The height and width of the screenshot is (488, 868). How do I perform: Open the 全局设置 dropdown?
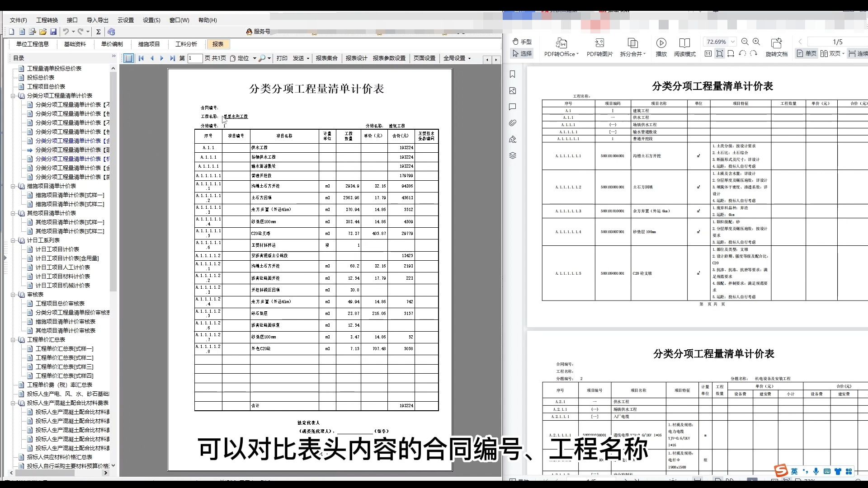tap(457, 58)
